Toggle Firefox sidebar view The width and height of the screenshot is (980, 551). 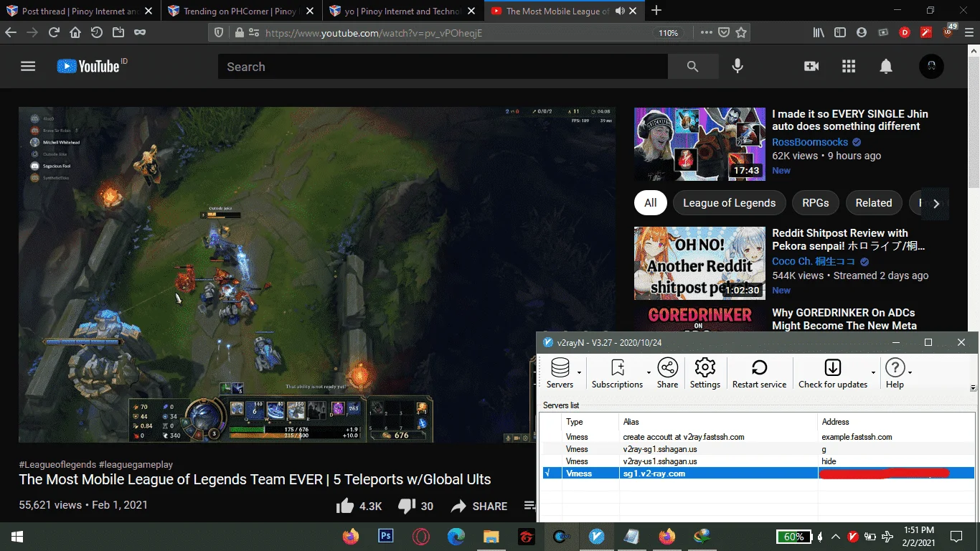(840, 32)
